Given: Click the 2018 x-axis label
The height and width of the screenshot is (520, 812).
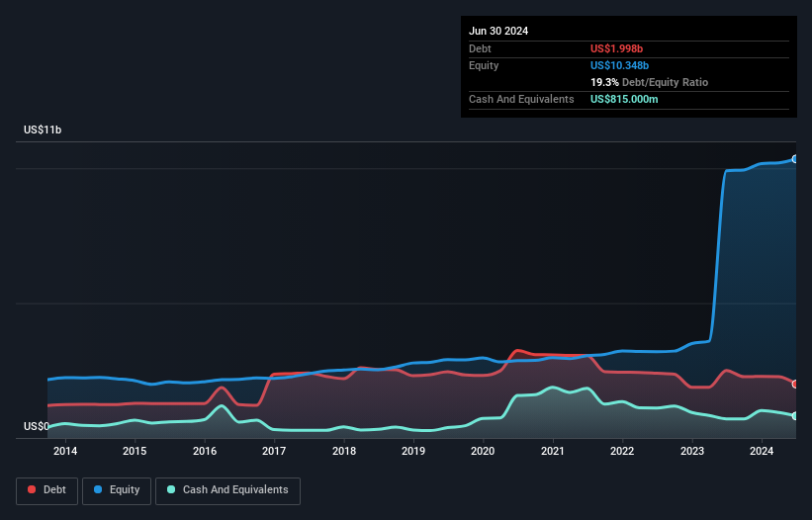Looking at the screenshot, I should click(x=344, y=451).
